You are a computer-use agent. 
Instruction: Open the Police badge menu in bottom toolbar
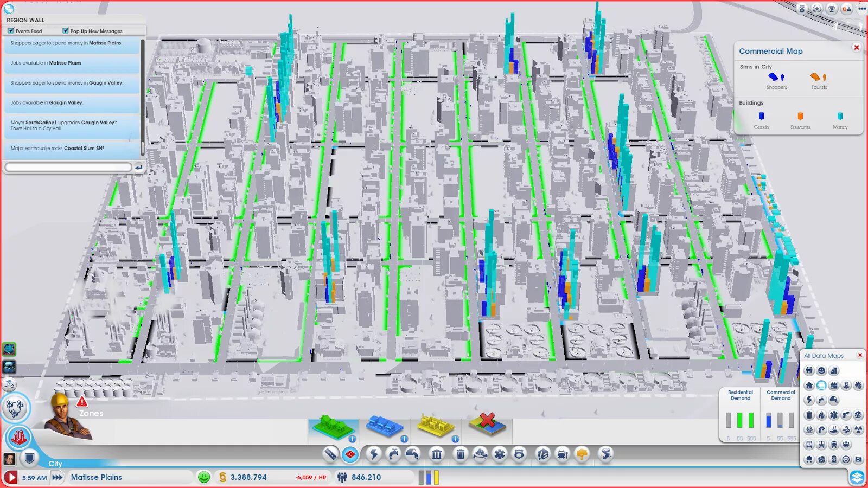[x=519, y=454]
